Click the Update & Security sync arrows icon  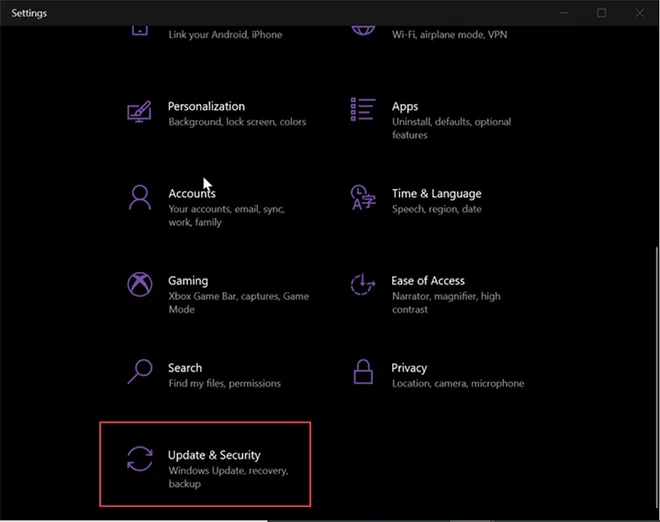pos(140,459)
